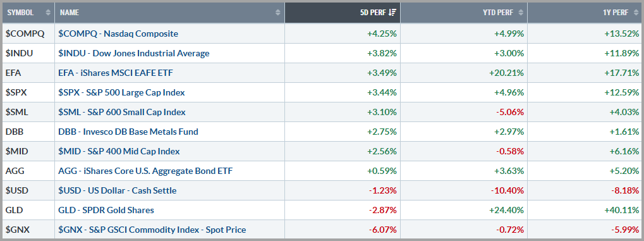Toggle the 5D PERF descending sort icon

point(392,13)
